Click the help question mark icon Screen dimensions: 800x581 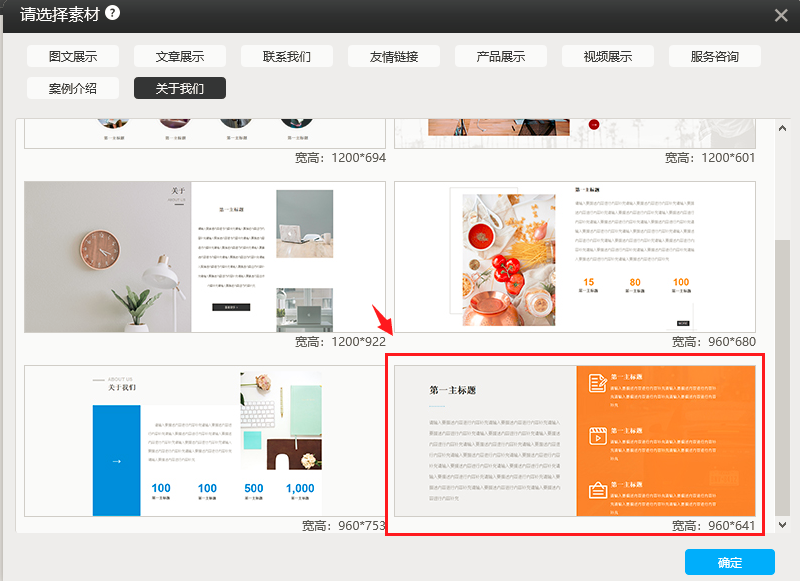pos(113,13)
